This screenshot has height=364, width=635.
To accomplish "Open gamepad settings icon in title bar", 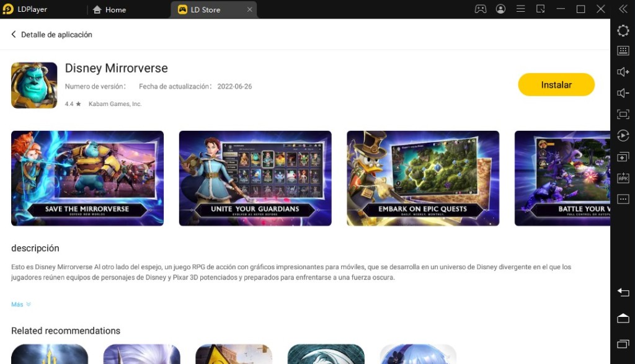I will [481, 9].
